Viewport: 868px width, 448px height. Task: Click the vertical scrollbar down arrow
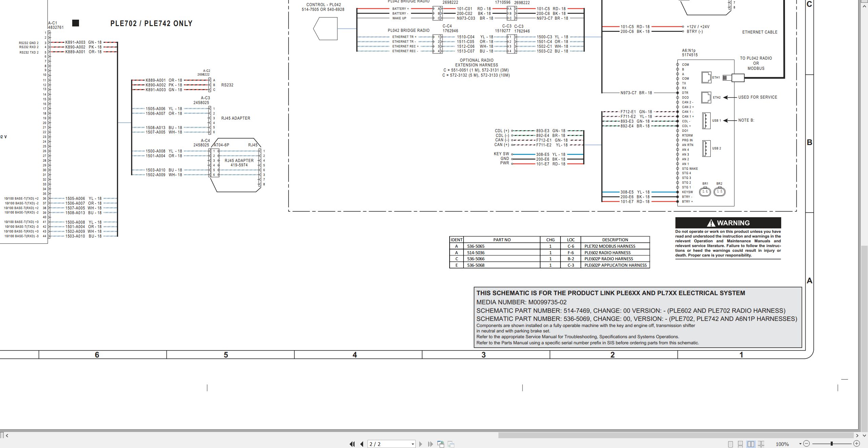point(864,435)
